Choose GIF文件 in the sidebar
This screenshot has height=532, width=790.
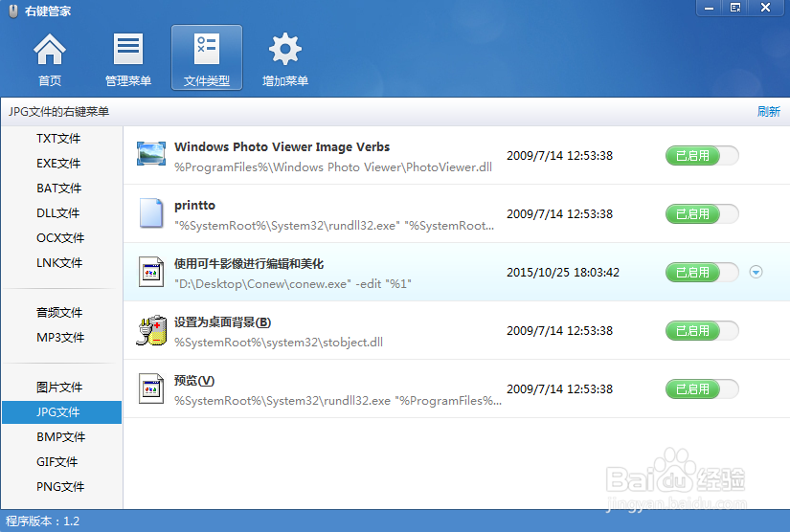[x=56, y=461]
